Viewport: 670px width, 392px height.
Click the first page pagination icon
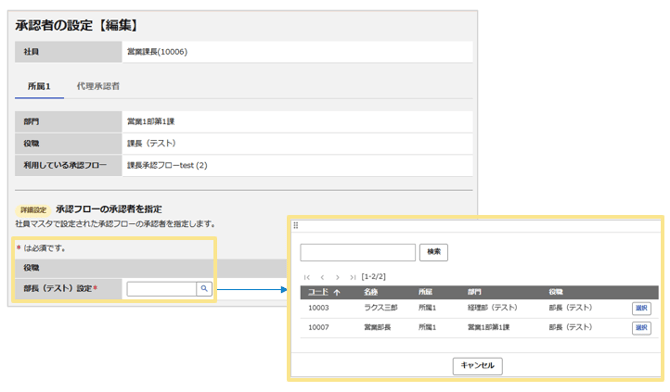[x=306, y=277]
